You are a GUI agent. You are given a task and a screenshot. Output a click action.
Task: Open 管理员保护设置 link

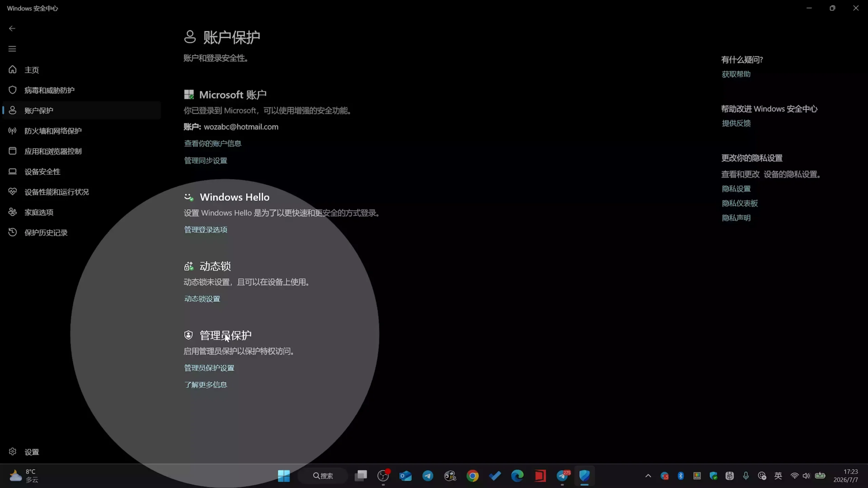coord(209,368)
